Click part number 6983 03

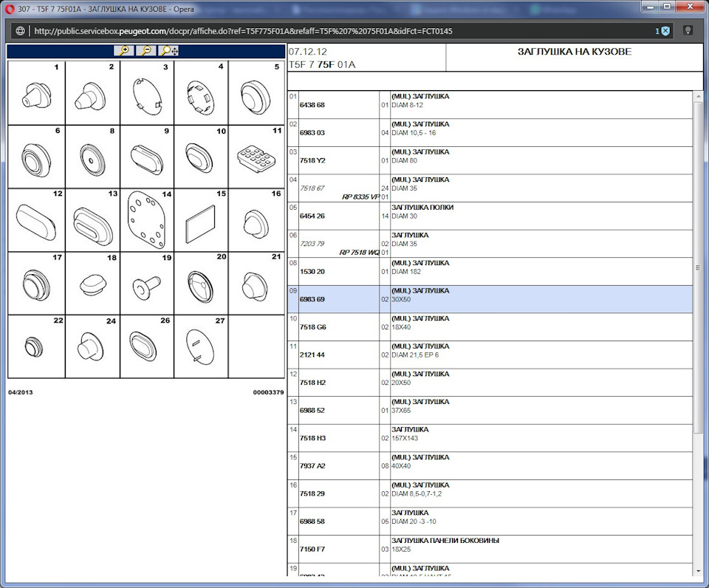coord(312,132)
